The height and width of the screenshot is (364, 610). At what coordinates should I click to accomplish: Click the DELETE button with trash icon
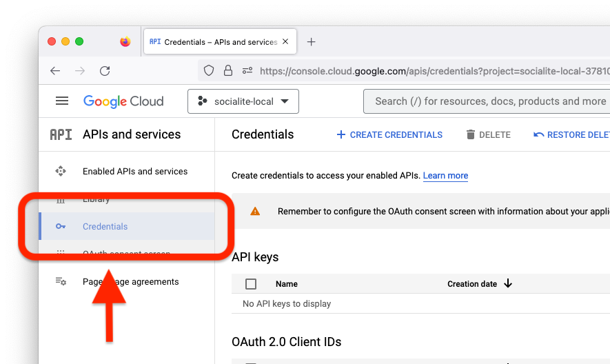point(488,134)
